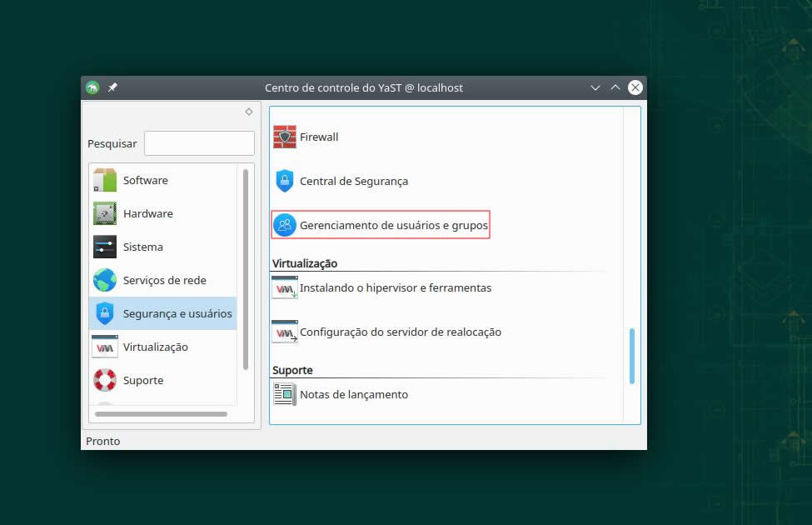812x525 pixels.
Task: Click the module list vertical scrollbar
Action: point(631,356)
